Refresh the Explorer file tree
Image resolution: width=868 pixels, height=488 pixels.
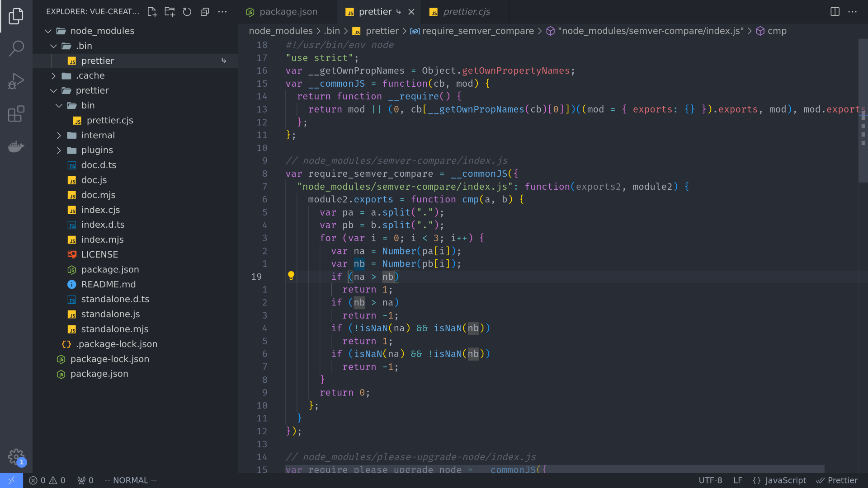[x=187, y=12]
